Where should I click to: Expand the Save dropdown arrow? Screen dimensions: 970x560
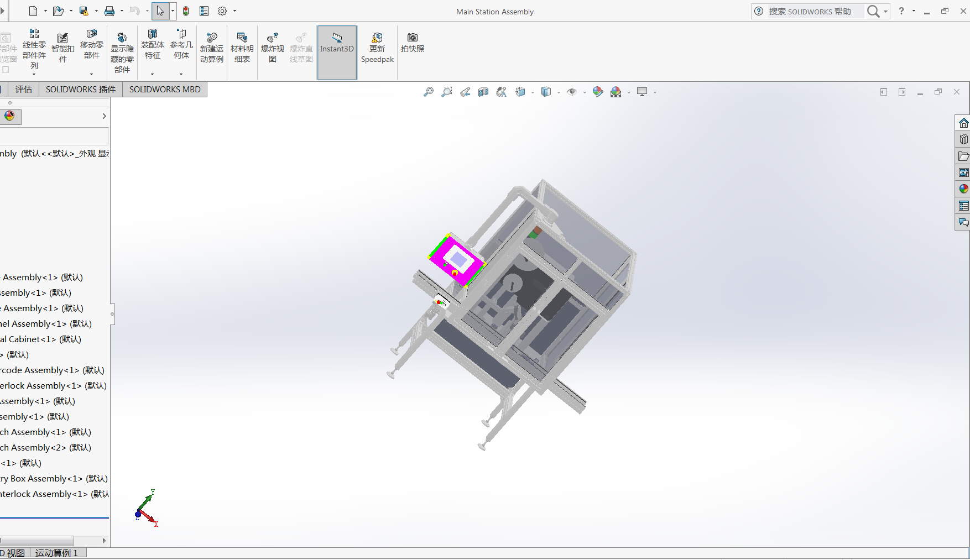pos(96,11)
